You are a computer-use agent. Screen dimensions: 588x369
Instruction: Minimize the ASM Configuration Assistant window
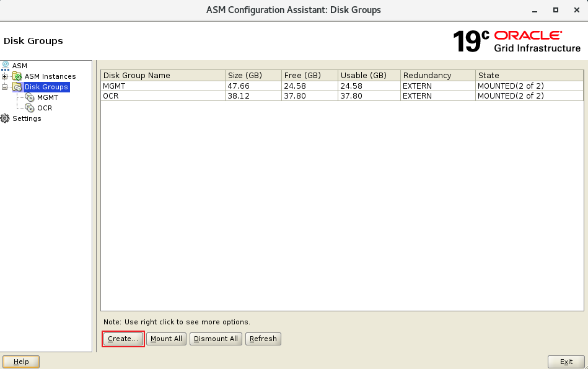click(535, 10)
